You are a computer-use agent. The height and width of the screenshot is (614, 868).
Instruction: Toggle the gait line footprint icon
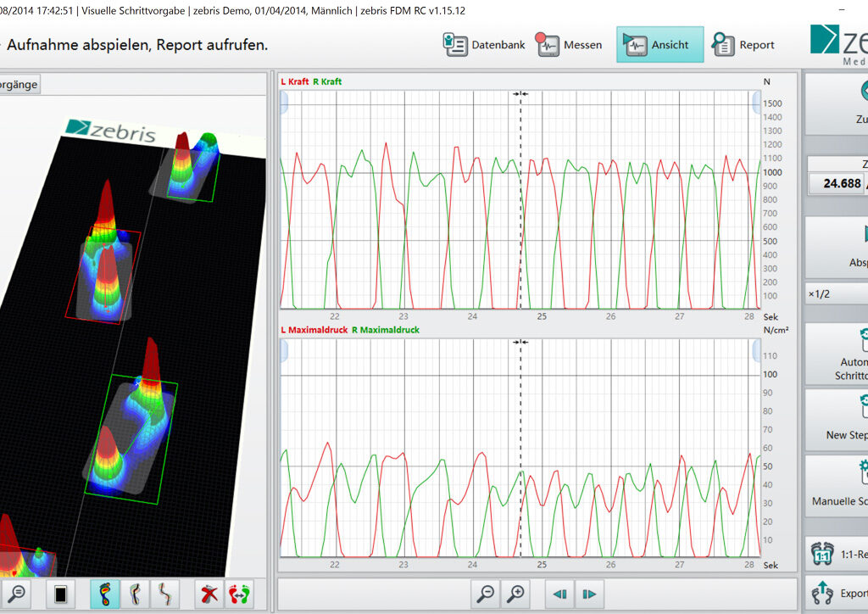coord(134,594)
